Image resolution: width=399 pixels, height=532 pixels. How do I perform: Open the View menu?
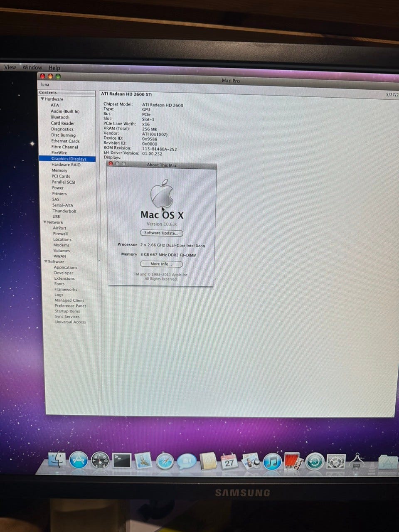click(10, 67)
